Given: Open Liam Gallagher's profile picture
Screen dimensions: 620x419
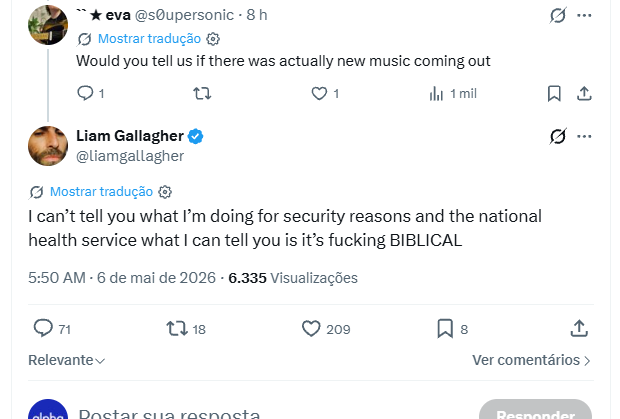Looking at the screenshot, I should pos(48,146).
